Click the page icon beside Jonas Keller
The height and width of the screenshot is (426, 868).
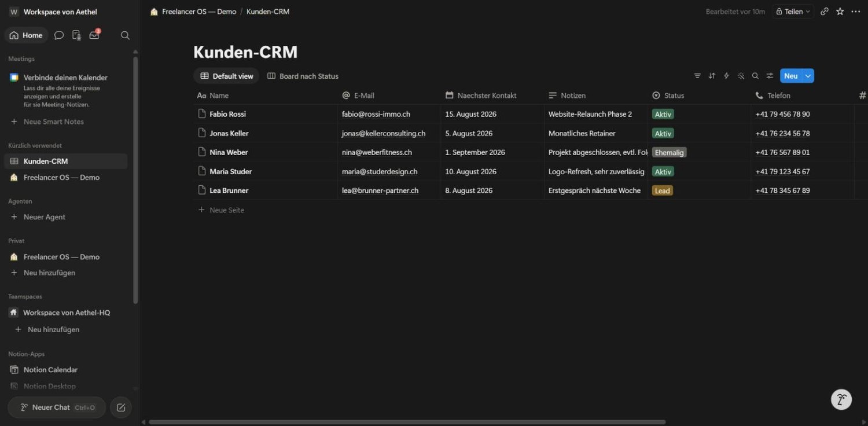click(x=202, y=133)
